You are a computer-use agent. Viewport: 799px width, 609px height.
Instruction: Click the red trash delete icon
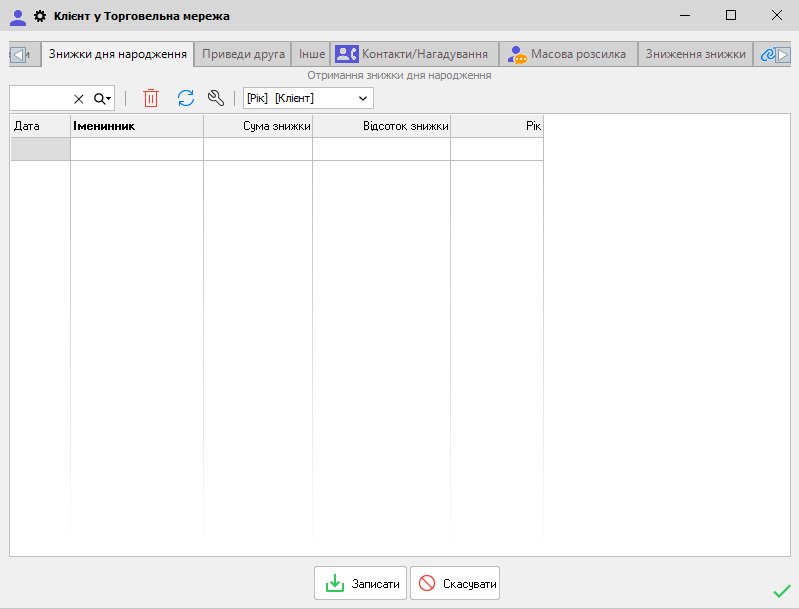point(151,98)
